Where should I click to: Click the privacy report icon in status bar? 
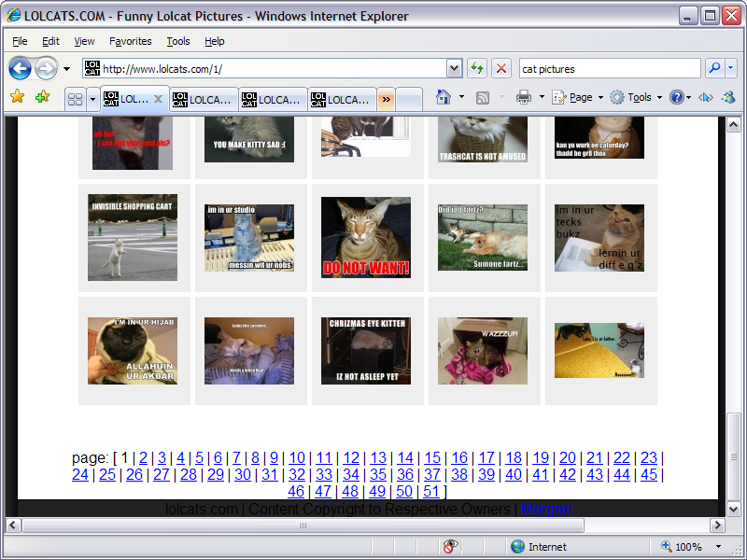(x=451, y=547)
